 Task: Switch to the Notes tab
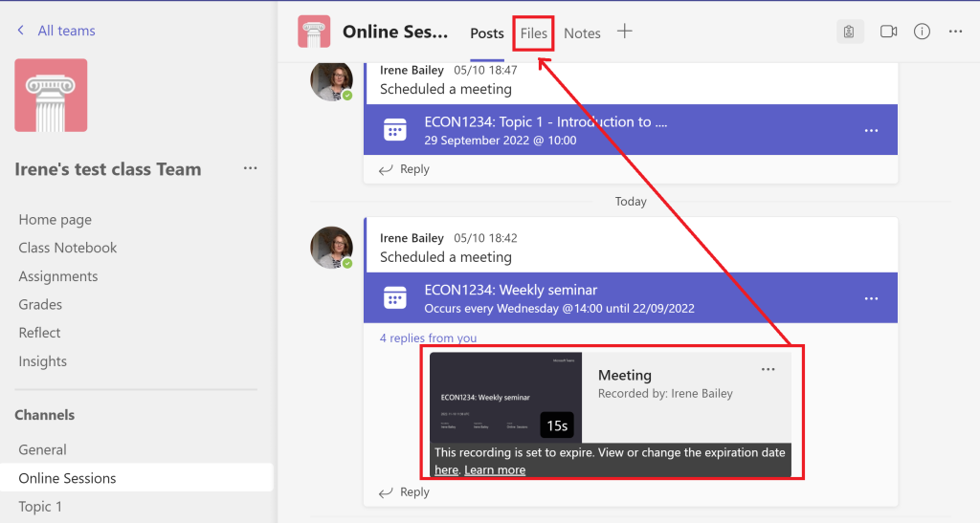[582, 33]
